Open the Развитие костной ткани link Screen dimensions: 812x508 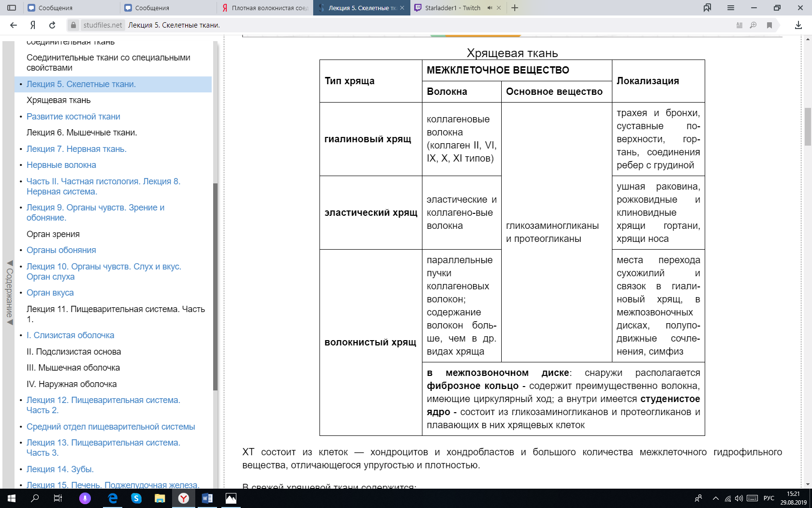[x=73, y=117]
